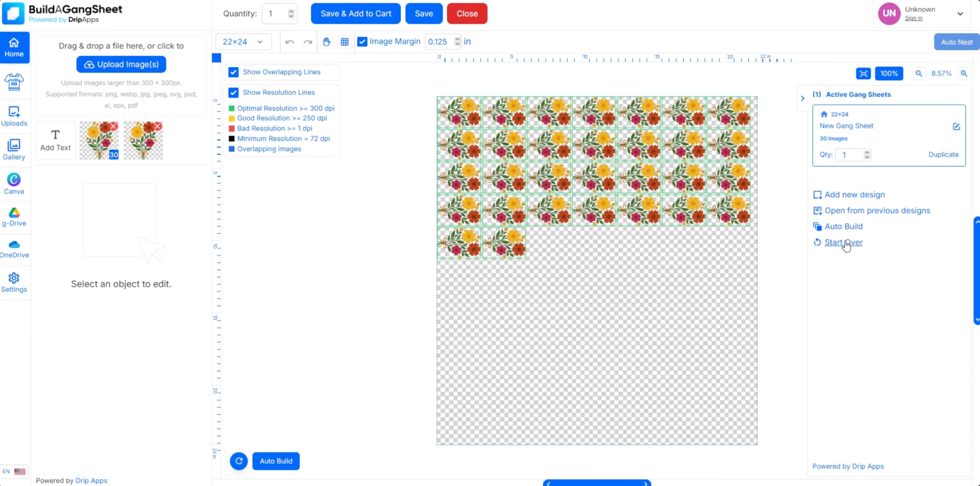Click the redo arrow icon

point(308,42)
